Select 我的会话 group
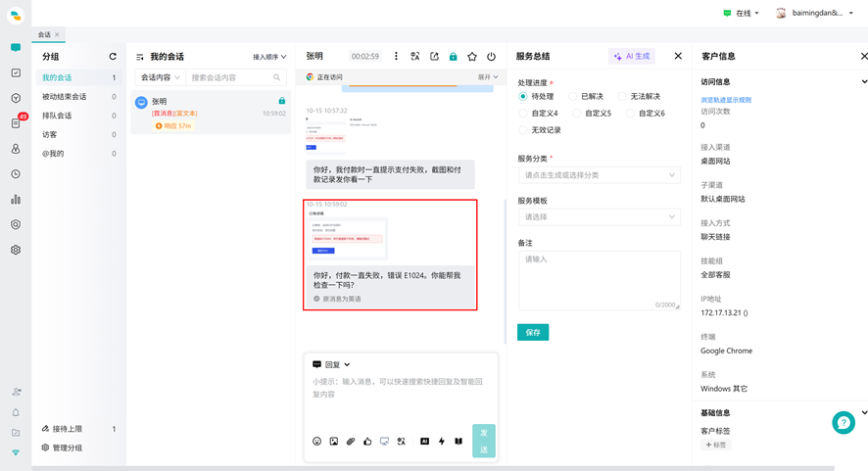868x471 pixels. point(79,77)
